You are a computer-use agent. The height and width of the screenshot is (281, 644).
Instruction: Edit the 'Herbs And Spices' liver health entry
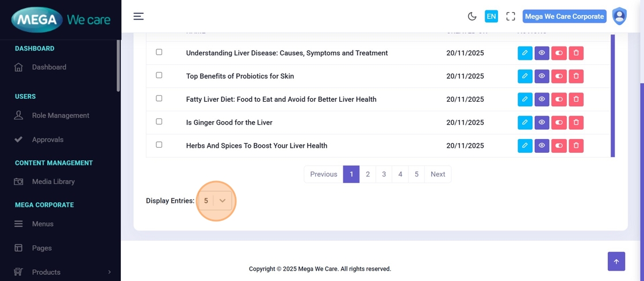coord(524,146)
